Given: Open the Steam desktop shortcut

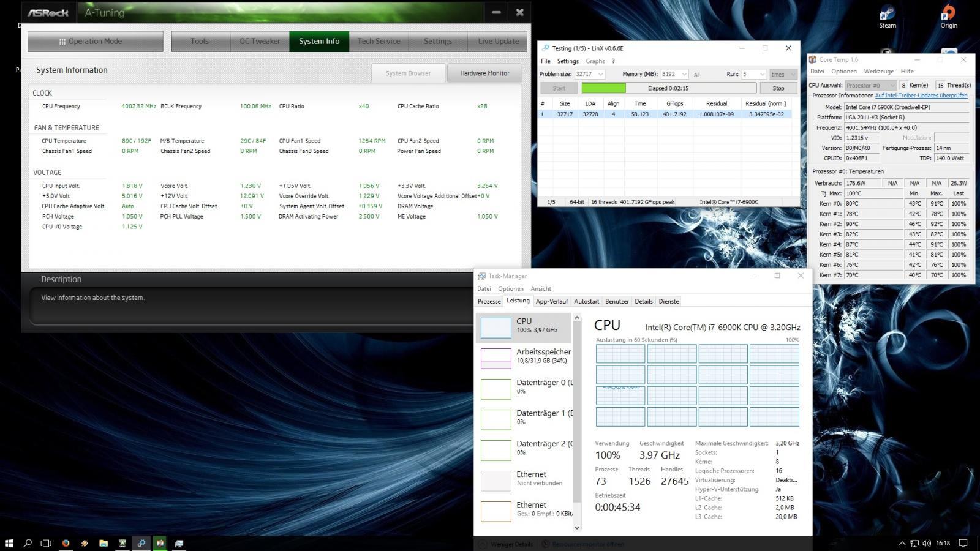Looking at the screenshot, I should tap(888, 16).
